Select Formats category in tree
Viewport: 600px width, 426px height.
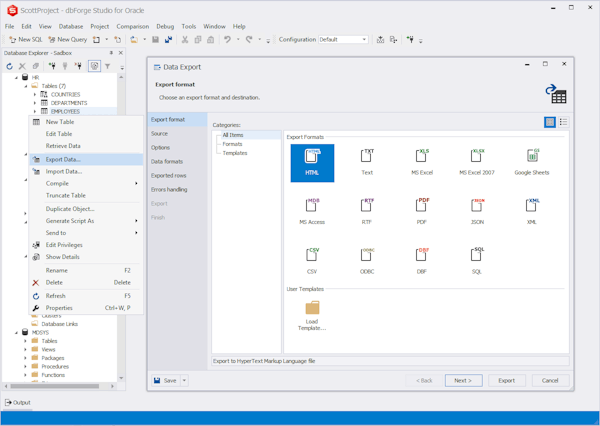[232, 144]
